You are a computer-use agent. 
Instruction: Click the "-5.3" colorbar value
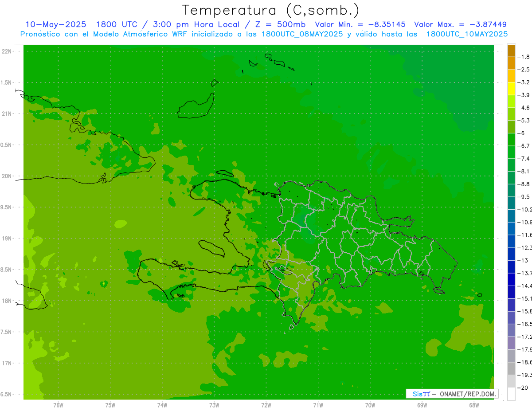tap(524, 121)
